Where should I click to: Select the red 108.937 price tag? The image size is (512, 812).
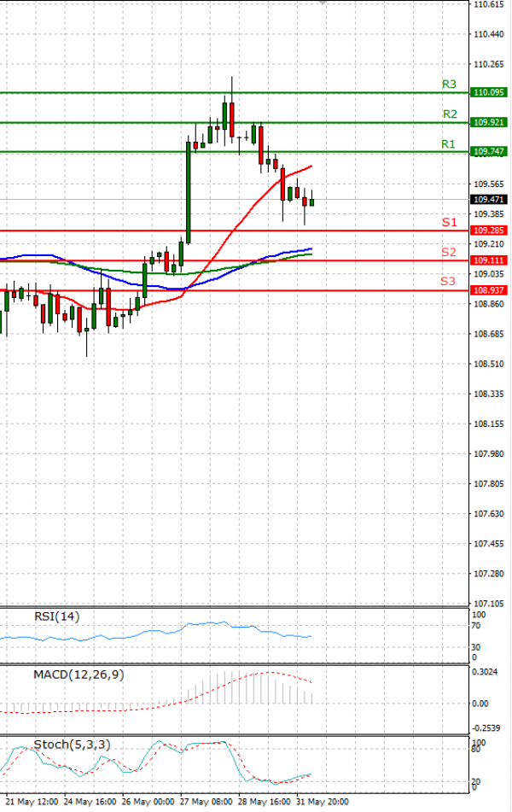point(489,290)
